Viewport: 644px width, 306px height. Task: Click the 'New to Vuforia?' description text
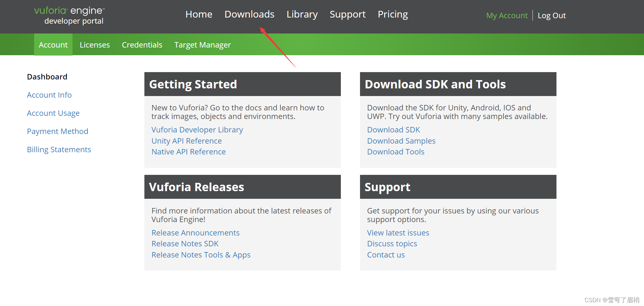pyautogui.click(x=238, y=112)
